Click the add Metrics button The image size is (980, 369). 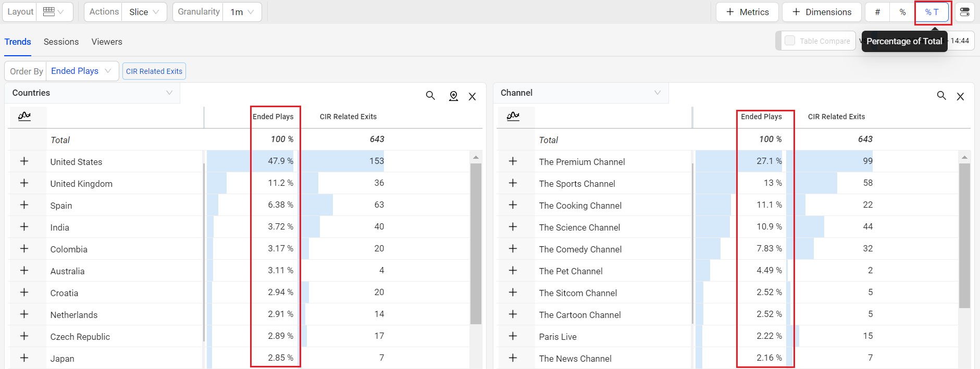[747, 12]
